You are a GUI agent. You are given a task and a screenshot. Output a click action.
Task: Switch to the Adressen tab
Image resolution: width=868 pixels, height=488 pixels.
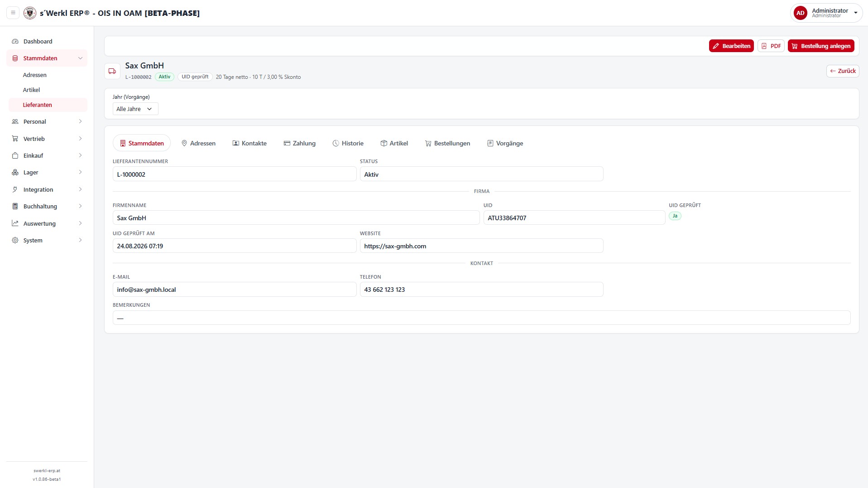coord(198,143)
